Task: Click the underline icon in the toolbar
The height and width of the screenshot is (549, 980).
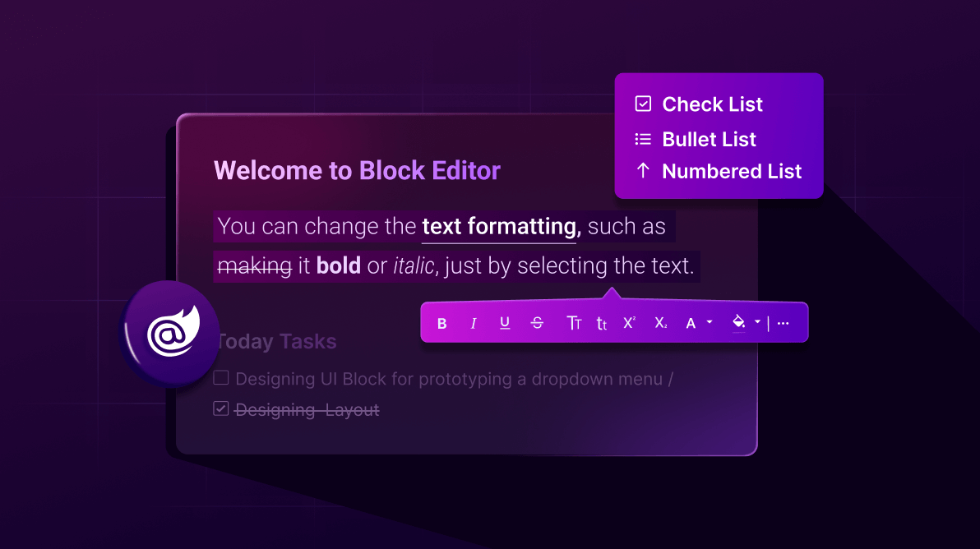Action: click(x=505, y=323)
